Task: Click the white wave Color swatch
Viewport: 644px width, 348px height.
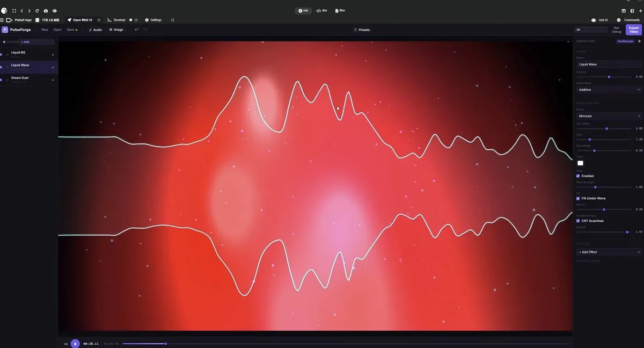Action: click(580, 163)
